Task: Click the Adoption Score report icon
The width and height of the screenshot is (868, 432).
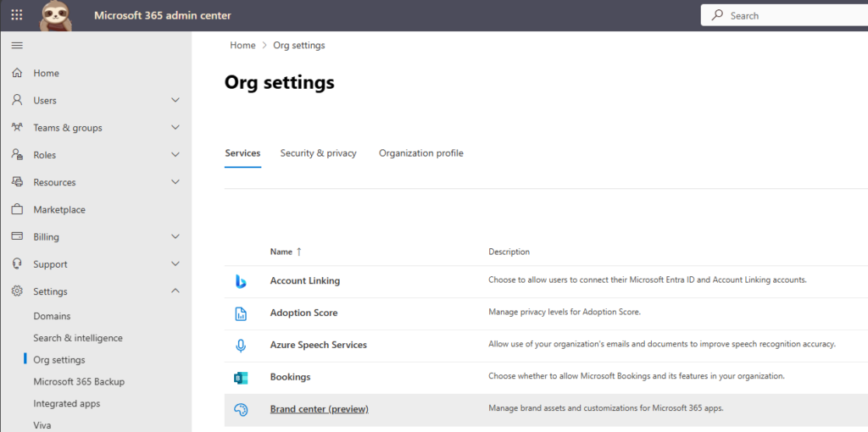Action: pyautogui.click(x=241, y=313)
